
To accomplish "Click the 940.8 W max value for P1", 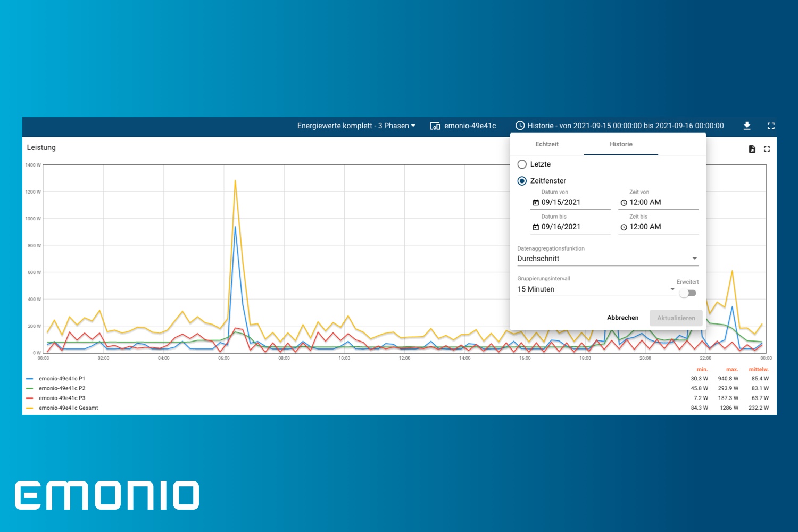I will point(728,379).
